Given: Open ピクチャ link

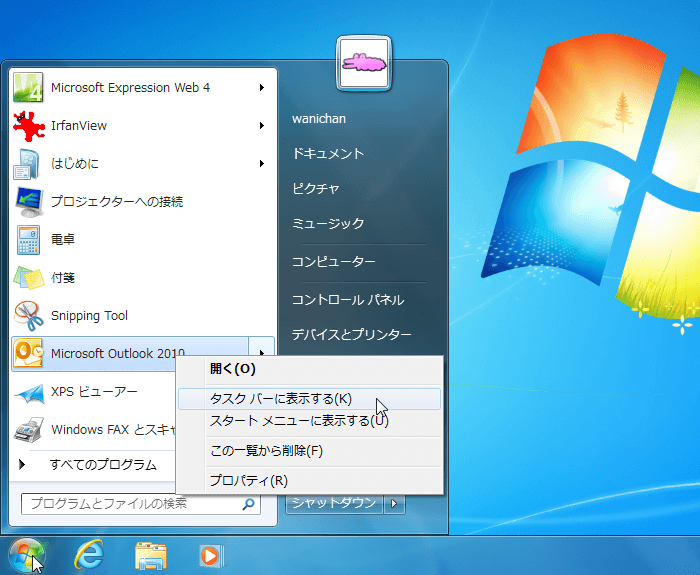Looking at the screenshot, I should pos(316,188).
